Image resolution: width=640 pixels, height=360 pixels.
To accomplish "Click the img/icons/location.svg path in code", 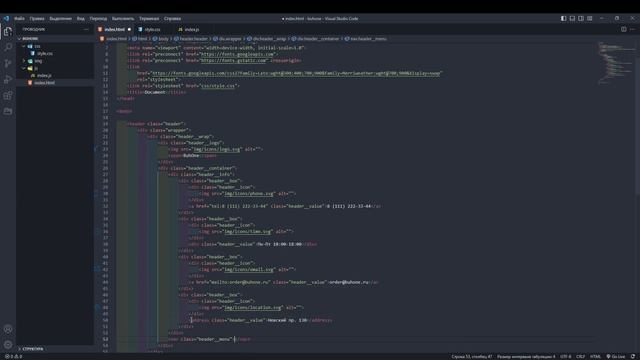I will 253,307.
